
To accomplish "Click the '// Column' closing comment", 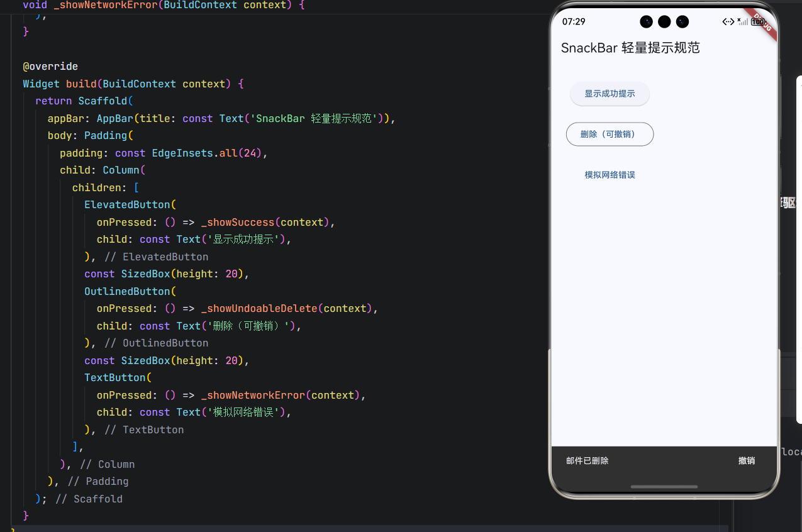I will click(108, 465).
